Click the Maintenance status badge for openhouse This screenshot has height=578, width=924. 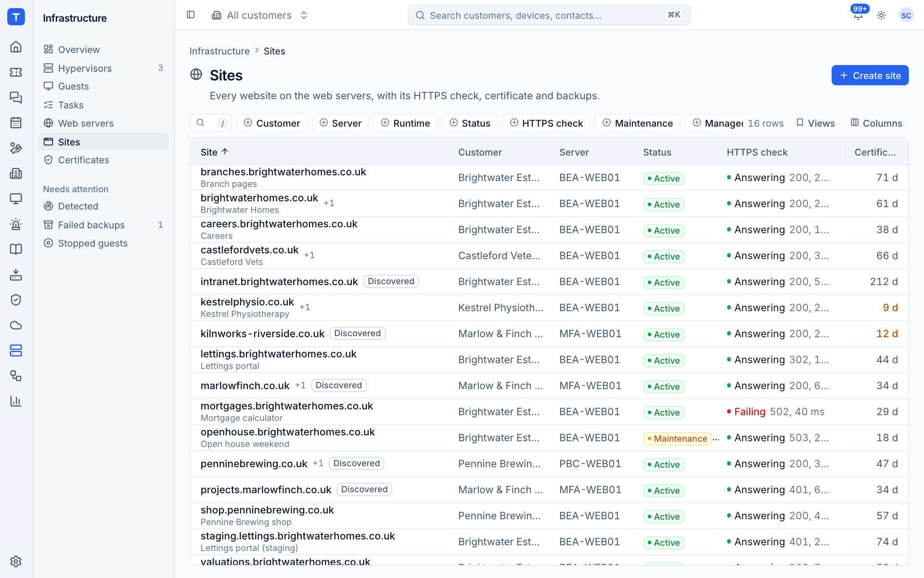pyautogui.click(x=677, y=439)
